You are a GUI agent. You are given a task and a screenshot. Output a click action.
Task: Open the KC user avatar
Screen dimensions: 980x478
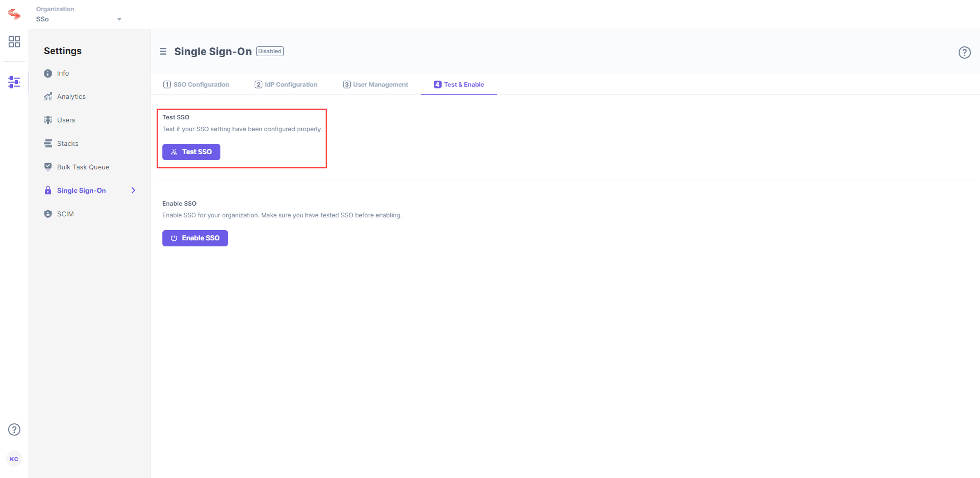tap(14, 459)
